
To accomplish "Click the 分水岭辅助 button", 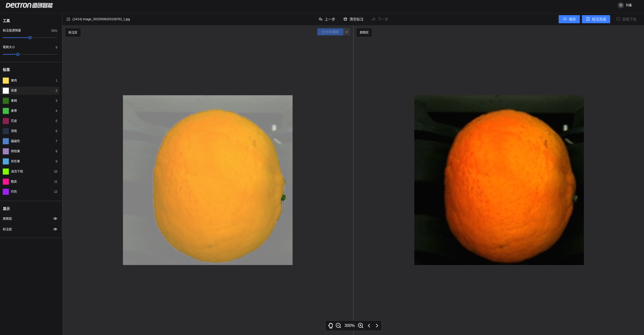I will tap(330, 32).
